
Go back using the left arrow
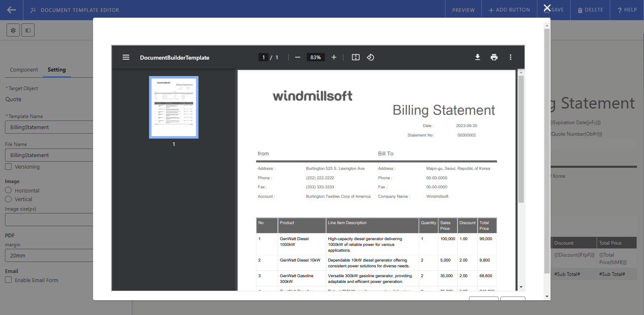(x=12, y=10)
